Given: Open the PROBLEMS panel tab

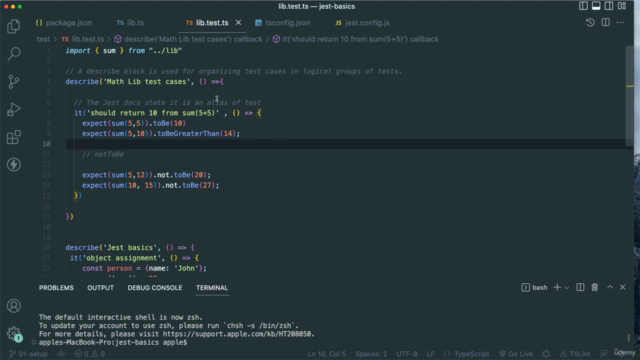Looking at the screenshot, I should pyautogui.click(x=56, y=288).
